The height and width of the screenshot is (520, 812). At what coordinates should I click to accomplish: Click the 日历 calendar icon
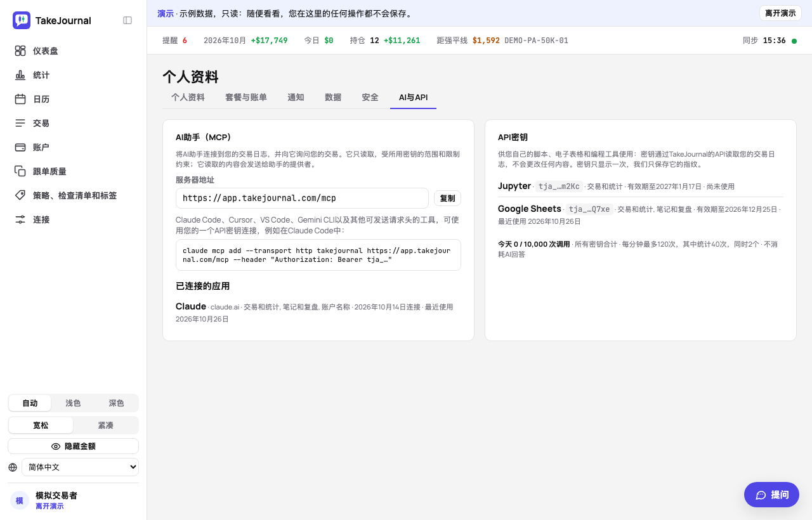click(20, 99)
